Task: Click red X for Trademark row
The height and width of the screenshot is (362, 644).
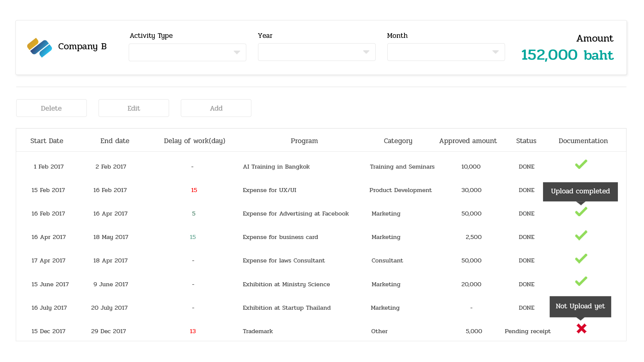Action: pos(581,328)
